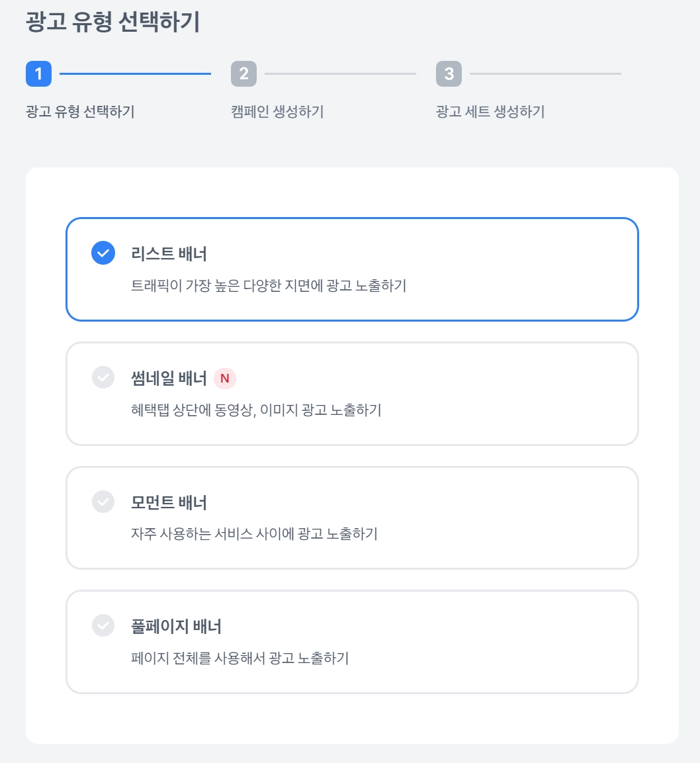The height and width of the screenshot is (763, 700).
Task: Click the blue progress line after step 1
Action: [x=135, y=73]
